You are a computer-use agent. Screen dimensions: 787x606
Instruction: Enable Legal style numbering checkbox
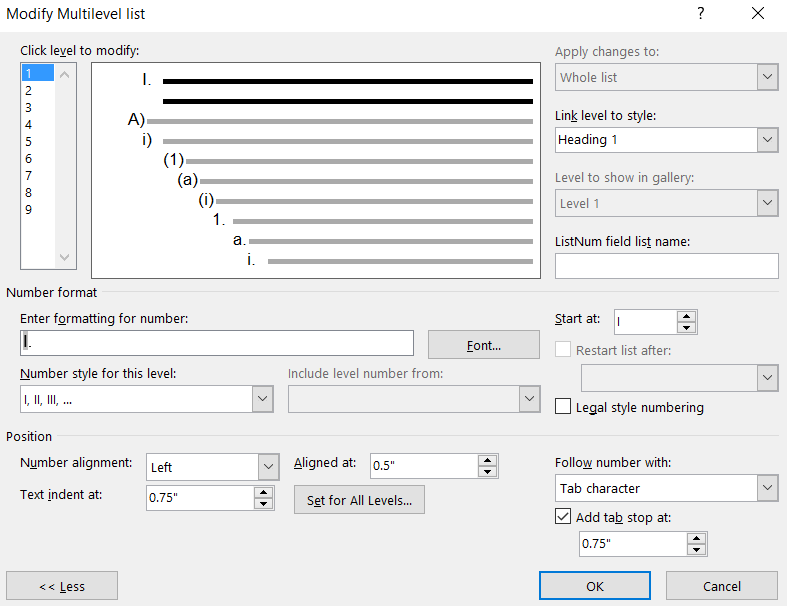tap(564, 407)
